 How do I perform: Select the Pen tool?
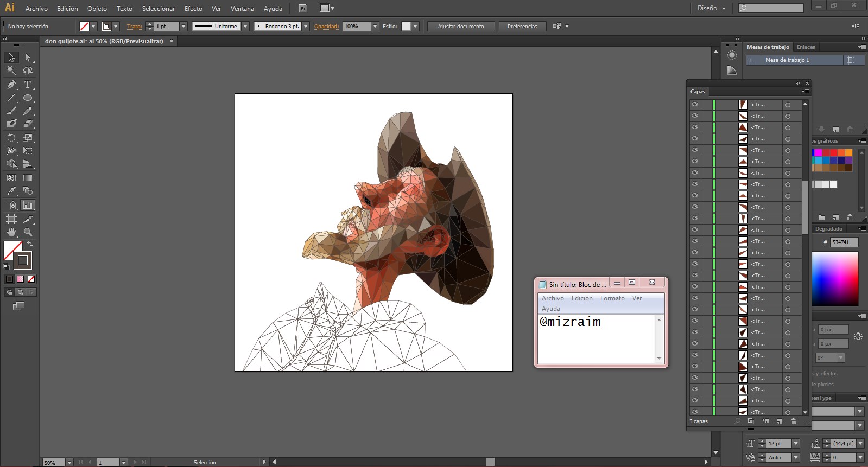coord(11,85)
